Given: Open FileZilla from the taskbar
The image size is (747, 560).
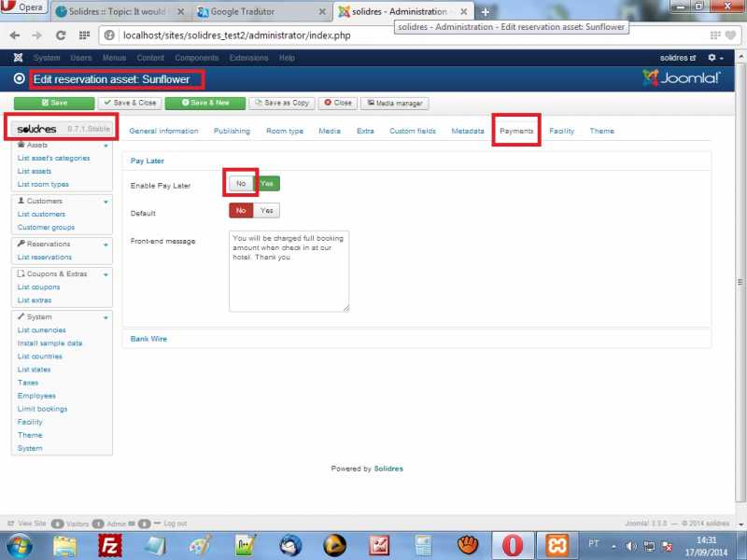Looking at the screenshot, I should 111,544.
